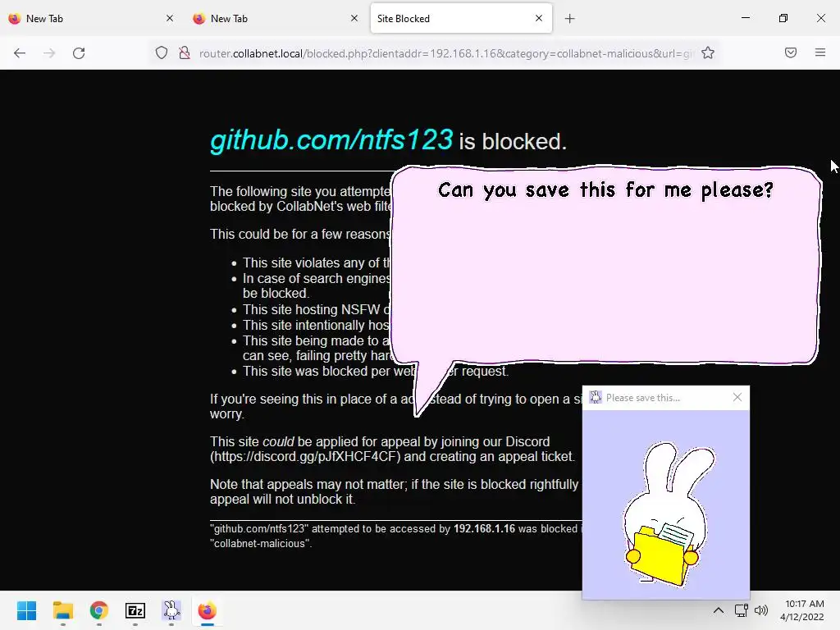The height and width of the screenshot is (630, 840).
Task: Open File Explorer from the taskbar
Action: click(62, 610)
